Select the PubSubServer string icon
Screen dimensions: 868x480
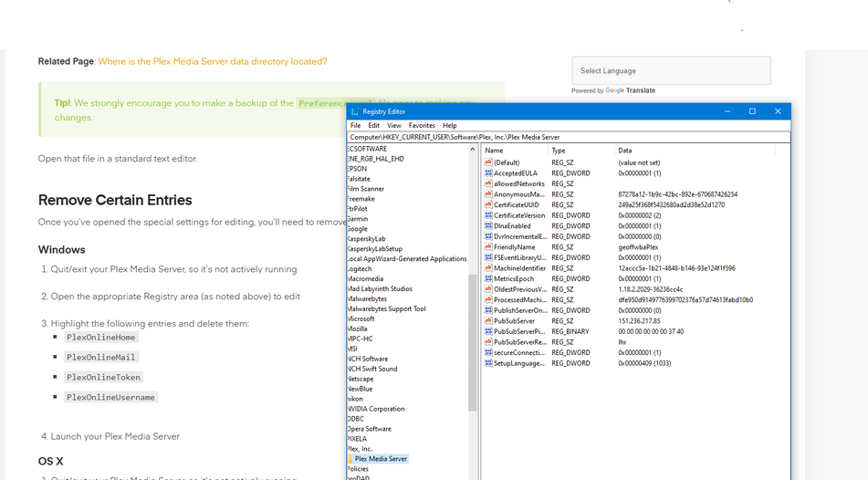[x=488, y=321]
